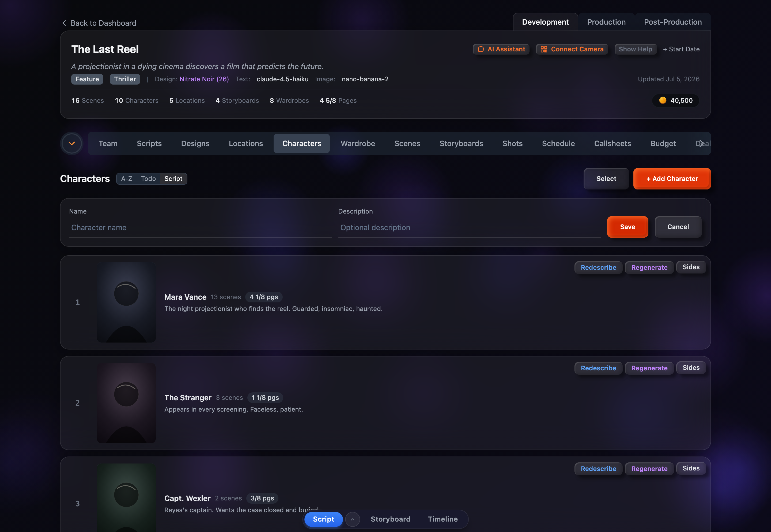Switch bottom view to Timeline
The height and width of the screenshot is (532, 771).
tap(443, 519)
